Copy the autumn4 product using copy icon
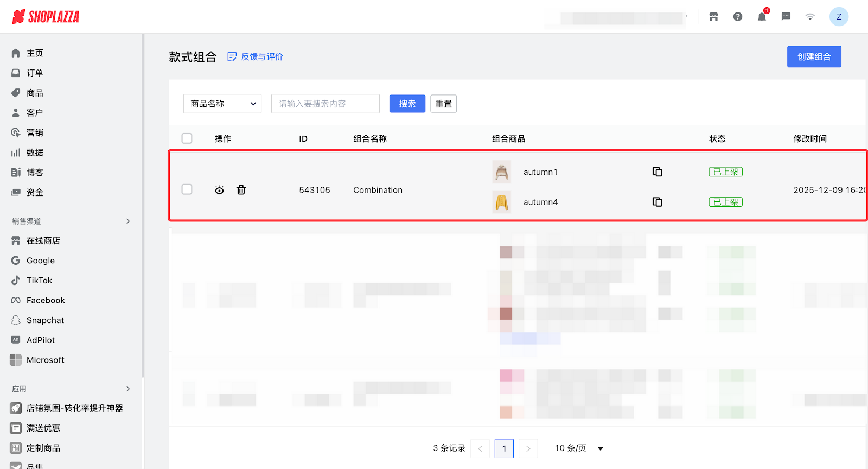Viewport: 868px width, 469px height. (657, 202)
